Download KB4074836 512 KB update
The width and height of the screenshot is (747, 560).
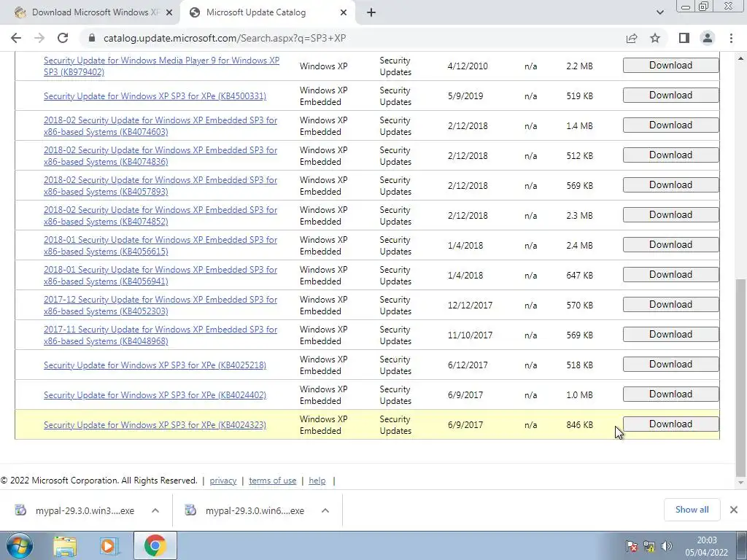pos(671,155)
